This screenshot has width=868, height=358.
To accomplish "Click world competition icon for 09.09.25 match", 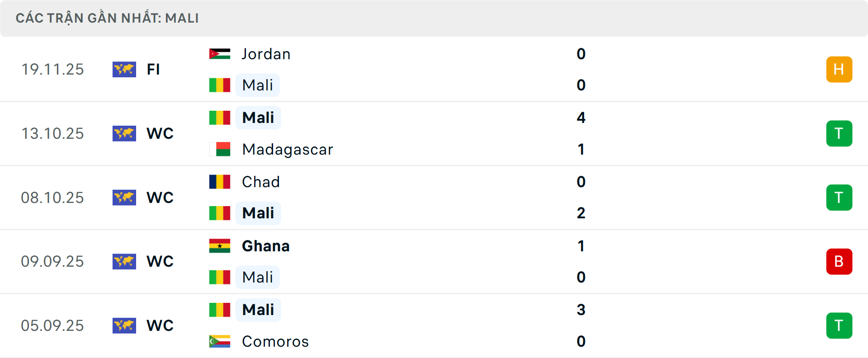I will [x=124, y=261].
